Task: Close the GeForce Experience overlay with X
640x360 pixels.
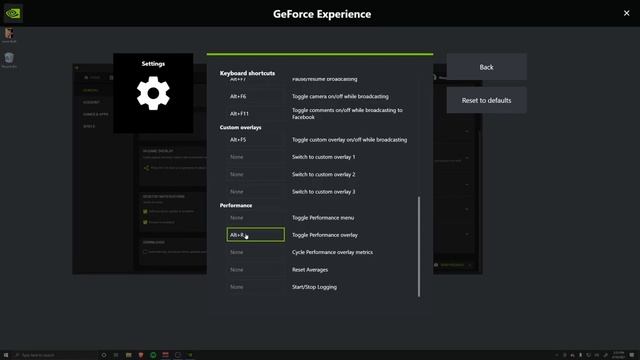Action: point(627,13)
